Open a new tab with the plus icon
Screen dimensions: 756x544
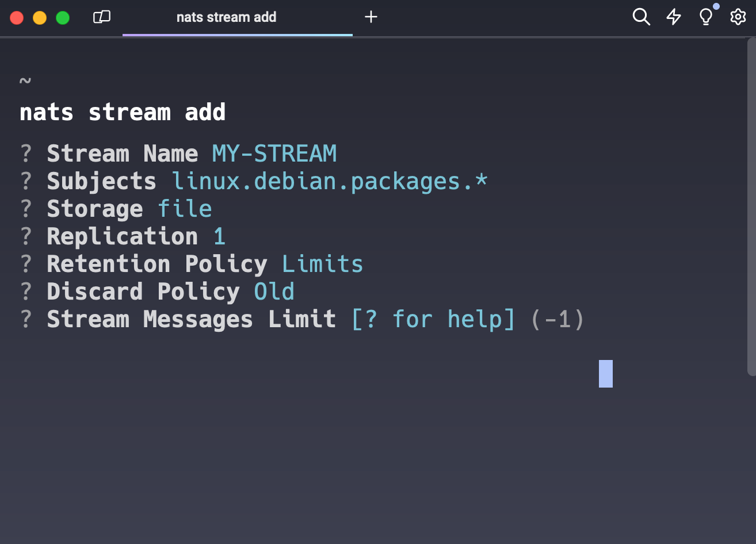point(371,17)
